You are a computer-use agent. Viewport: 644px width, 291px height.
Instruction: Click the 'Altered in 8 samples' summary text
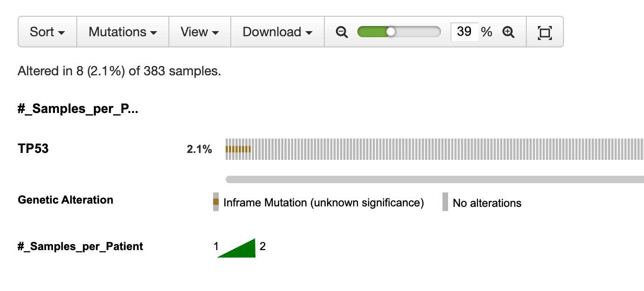118,71
